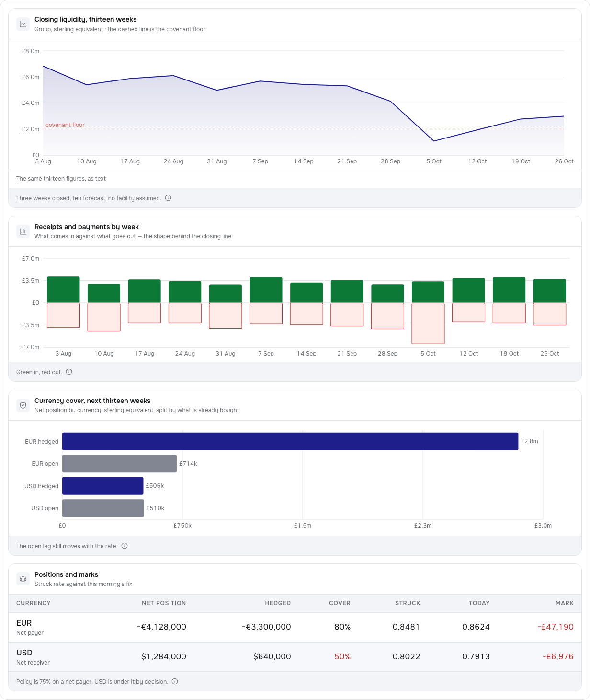Click the 5 Oct label on liquidity chart
590x700 pixels.
434,161
